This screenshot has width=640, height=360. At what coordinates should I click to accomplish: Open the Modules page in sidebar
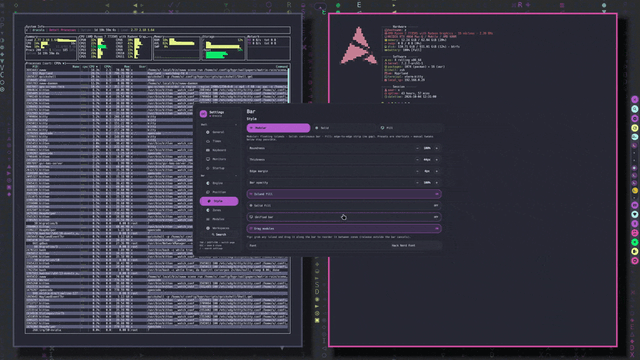coord(219,219)
